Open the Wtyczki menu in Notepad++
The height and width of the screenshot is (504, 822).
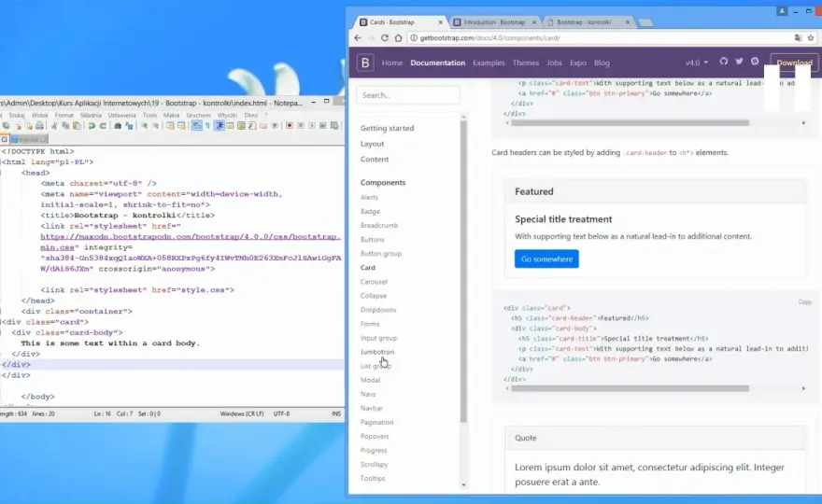(x=227, y=115)
